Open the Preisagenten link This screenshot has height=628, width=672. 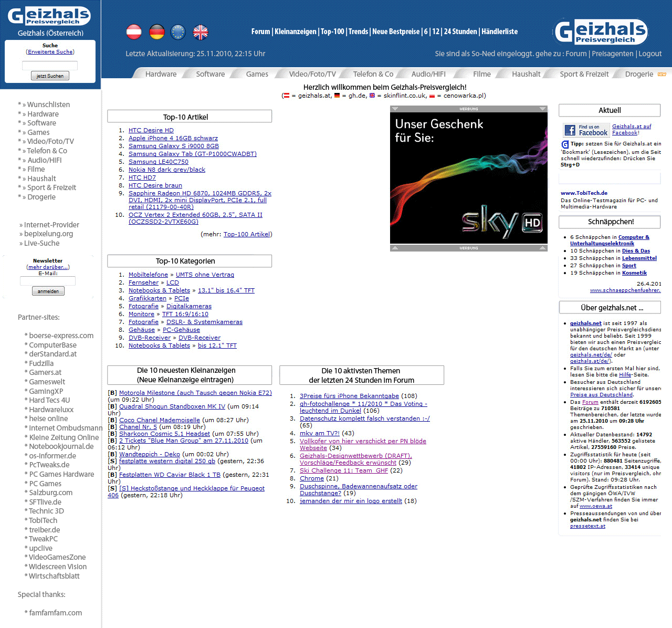(613, 54)
